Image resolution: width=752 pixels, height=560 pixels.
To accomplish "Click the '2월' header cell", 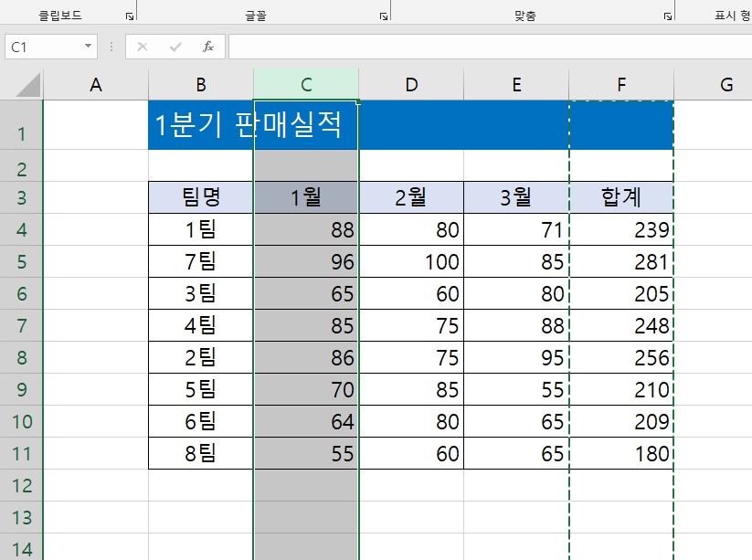I will pyautogui.click(x=411, y=197).
